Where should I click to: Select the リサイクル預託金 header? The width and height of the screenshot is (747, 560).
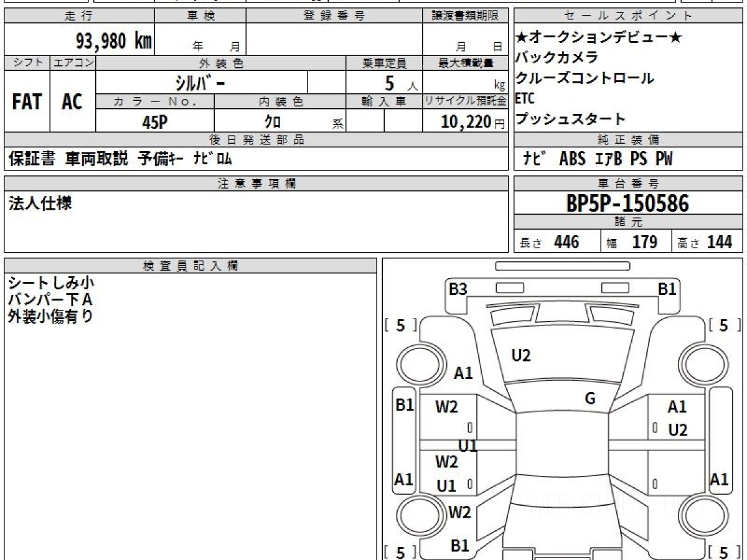pyautogui.click(x=465, y=101)
